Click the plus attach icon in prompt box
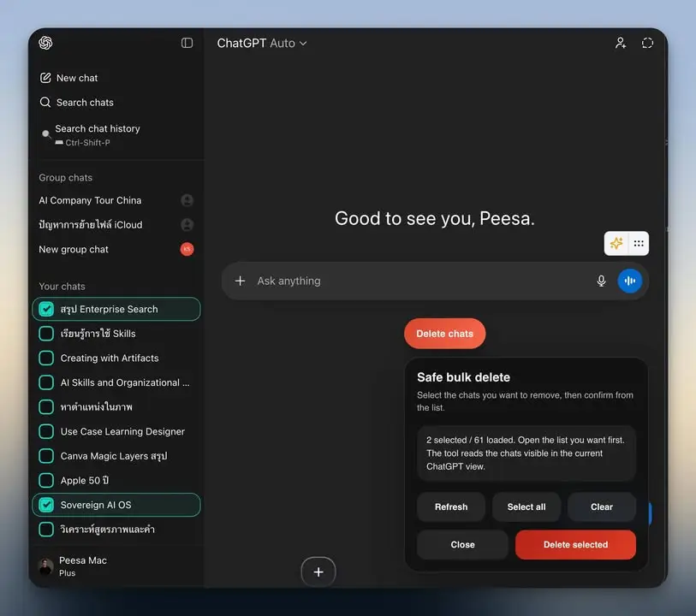The image size is (696, 616). tap(241, 281)
